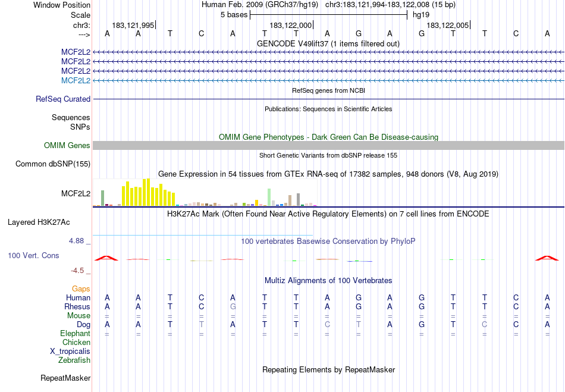565x392 pixels.
Task: Click the RepeatMasker track label
Action: (x=65, y=378)
